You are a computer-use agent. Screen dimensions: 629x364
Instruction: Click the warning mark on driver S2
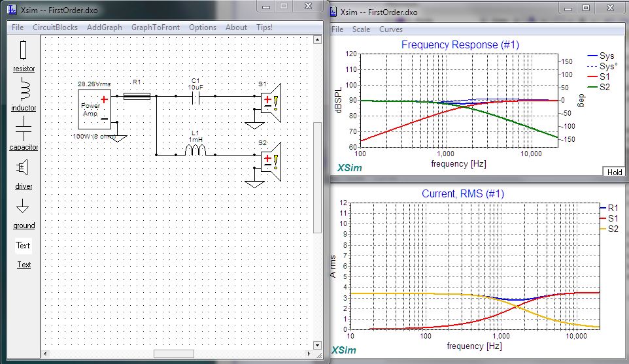click(x=276, y=162)
